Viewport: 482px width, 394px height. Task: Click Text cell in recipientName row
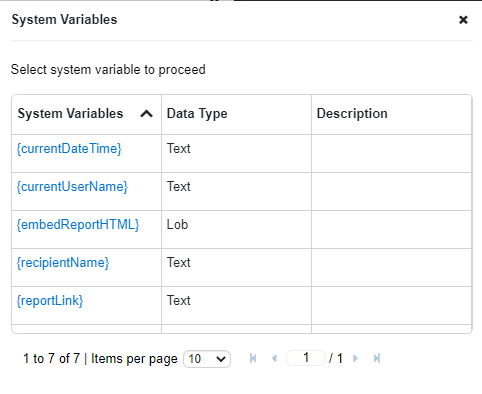click(236, 267)
